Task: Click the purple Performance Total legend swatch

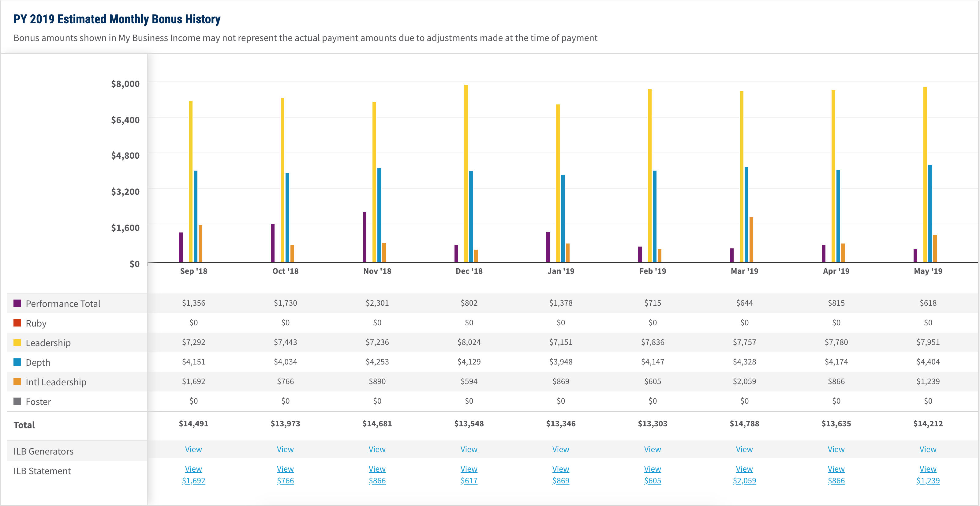Action: tap(17, 303)
